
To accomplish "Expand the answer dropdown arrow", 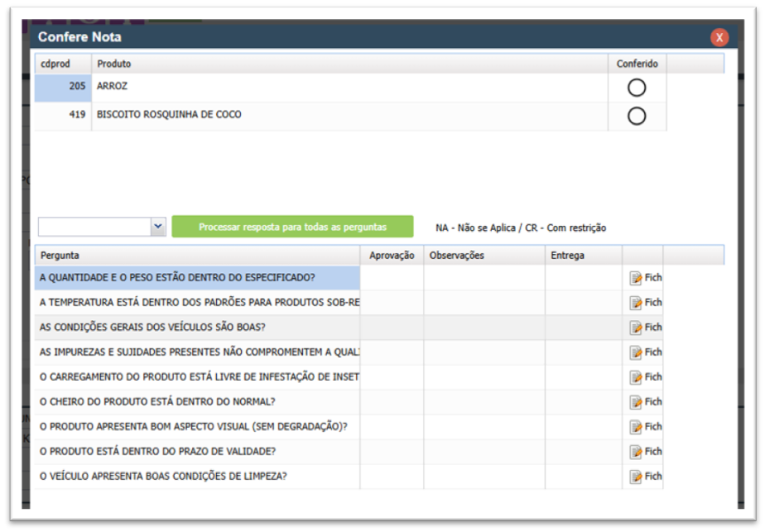I will pyautogui.click(x=158, y=227).
